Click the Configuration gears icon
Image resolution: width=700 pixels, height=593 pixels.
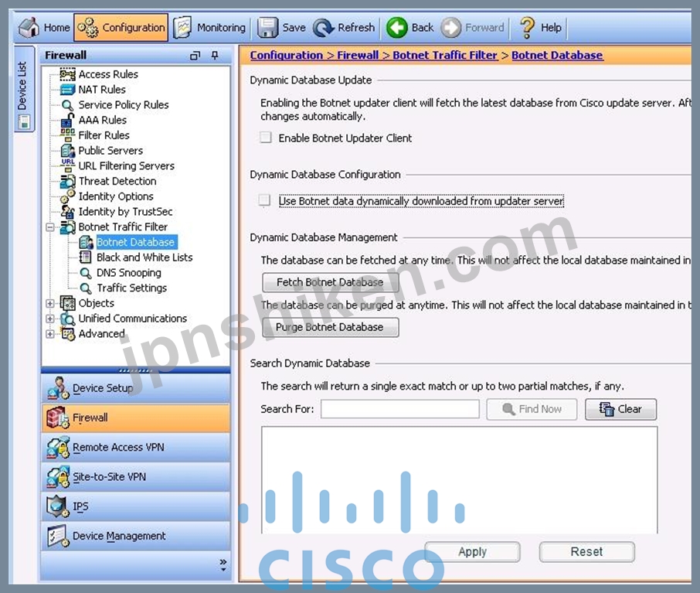pyautogui.click(x=87, y=28)
